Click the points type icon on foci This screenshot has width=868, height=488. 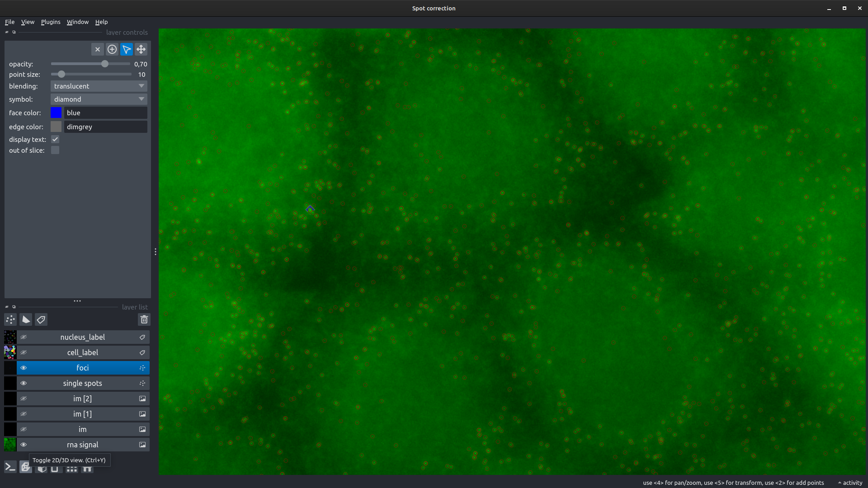tap(142, 368)
